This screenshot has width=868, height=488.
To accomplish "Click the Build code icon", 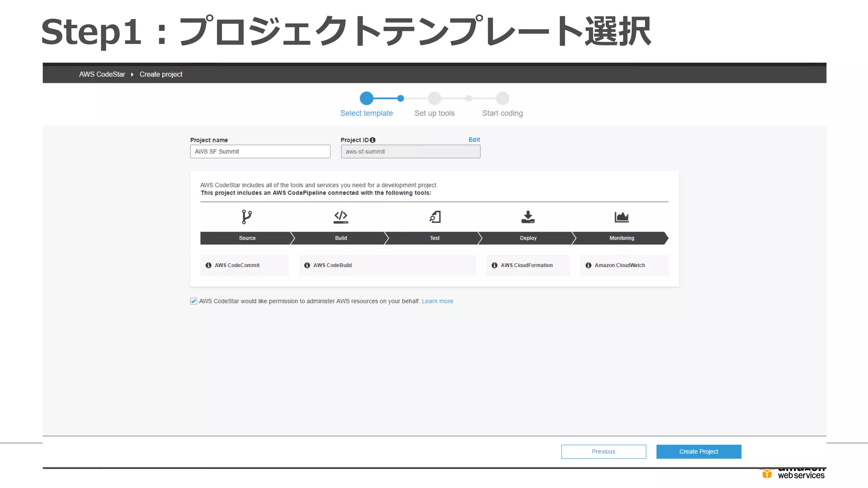I will (341, 217).
